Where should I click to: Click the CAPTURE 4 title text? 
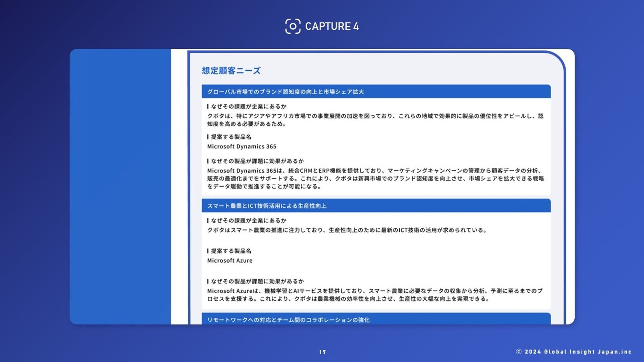tap(332, 26)
